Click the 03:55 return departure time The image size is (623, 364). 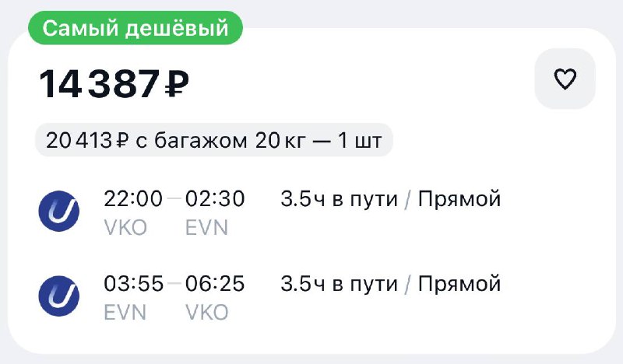133,285
